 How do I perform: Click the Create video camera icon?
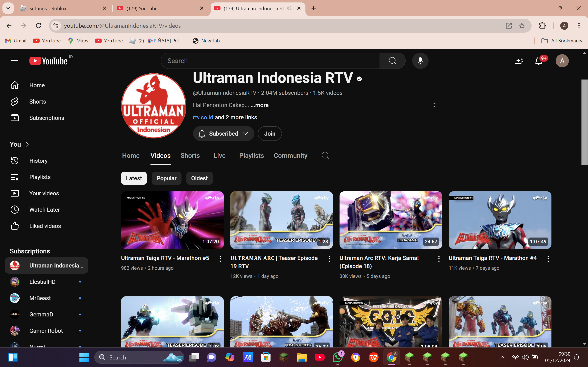pos(519,61)
